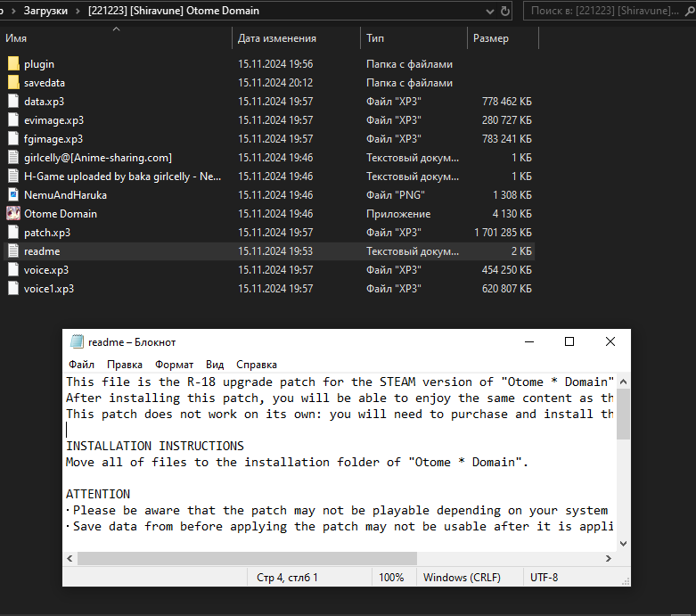Screen dimensions: 696x616
Task: Sort files by the Тип column
Action: 414,38
